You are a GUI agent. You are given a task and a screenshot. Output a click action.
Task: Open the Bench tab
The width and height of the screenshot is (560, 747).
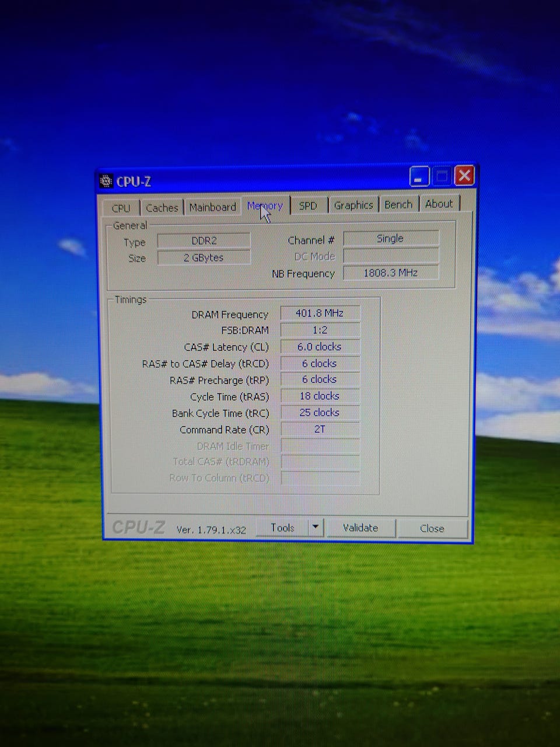398,204
